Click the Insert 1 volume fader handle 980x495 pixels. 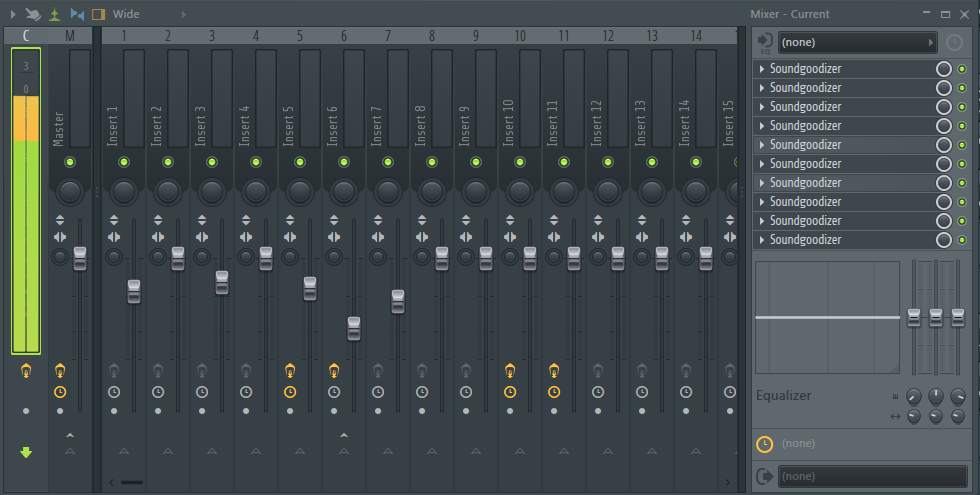[134, 292]
